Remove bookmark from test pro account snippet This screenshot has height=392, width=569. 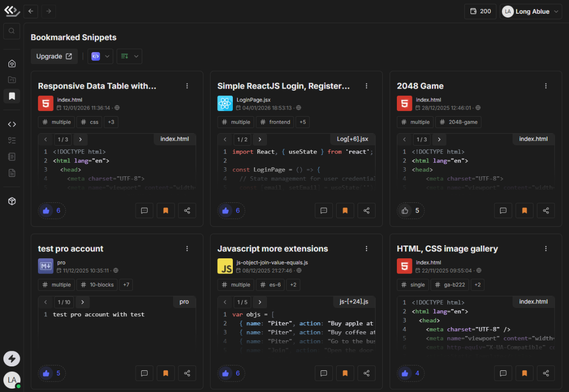(165, 374)
